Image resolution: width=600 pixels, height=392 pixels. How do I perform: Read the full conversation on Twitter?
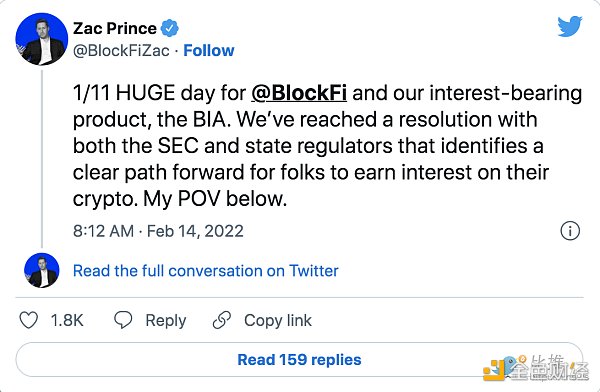[x=205, y=271]
